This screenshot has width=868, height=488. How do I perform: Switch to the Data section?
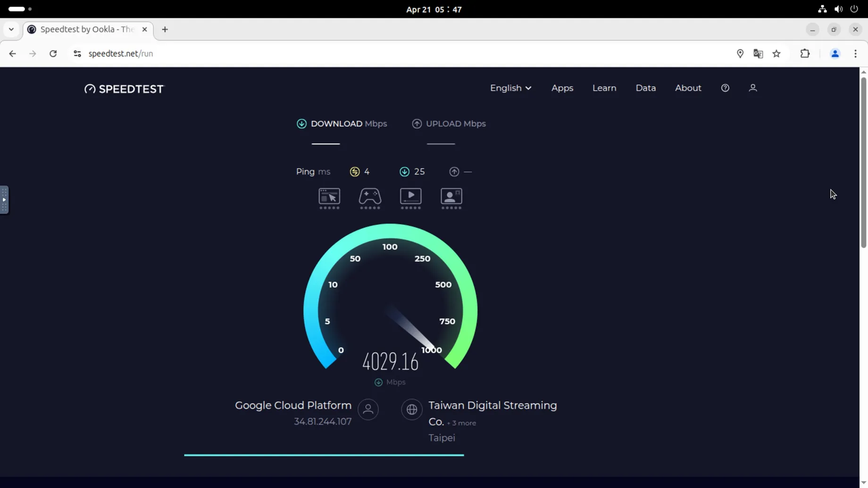pos(645,88)
